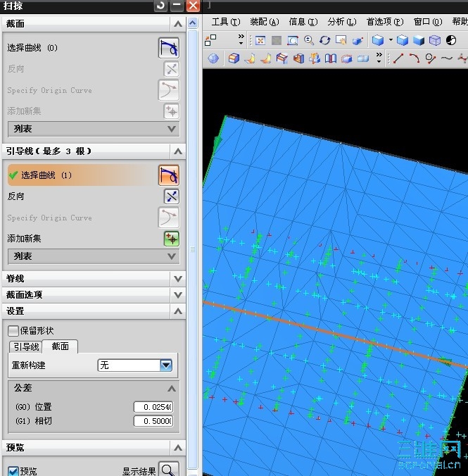Click the highlighted 选择曲线 (1) row
468x476 pixels.
coord(82,175)
